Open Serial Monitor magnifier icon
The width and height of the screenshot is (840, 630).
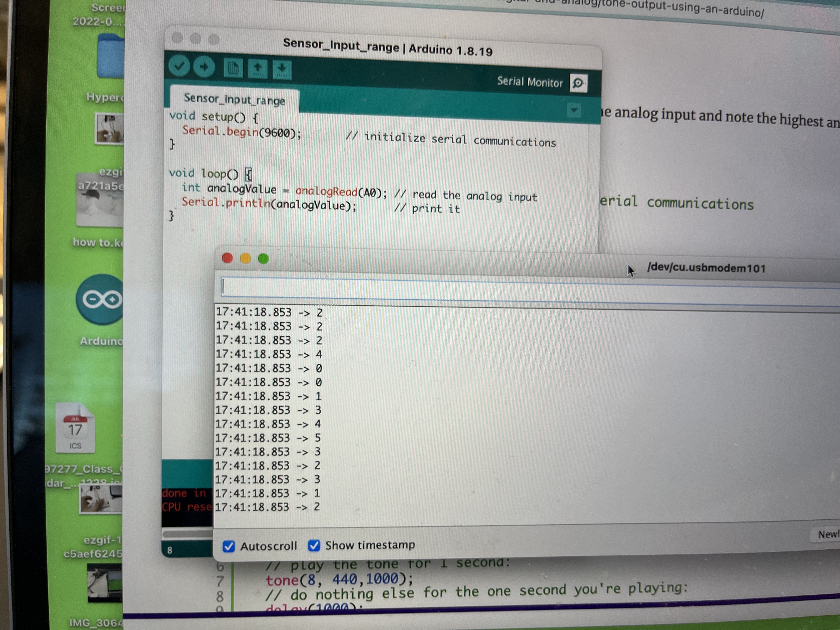coord(578,83)
